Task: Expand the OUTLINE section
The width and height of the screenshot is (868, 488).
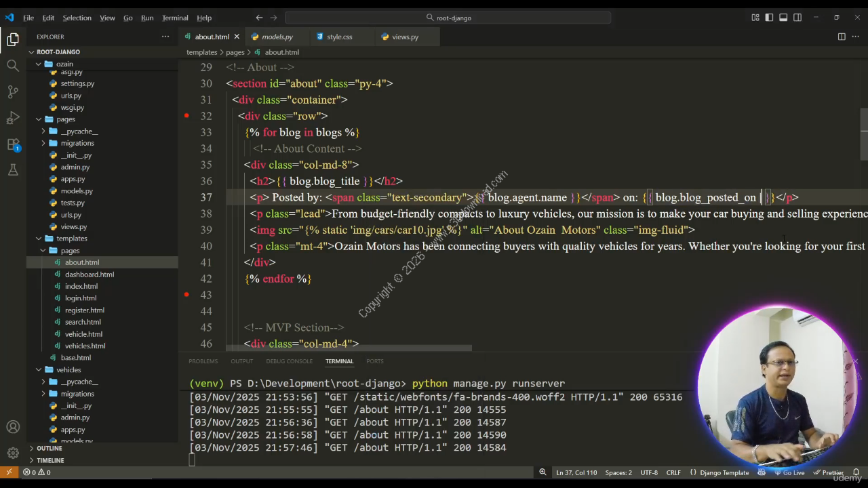Action: tap(49, 448)
